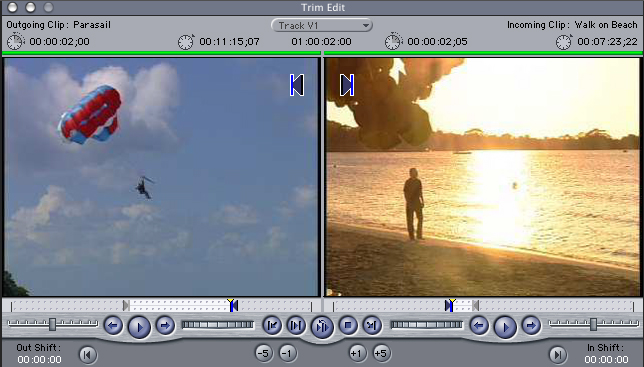This screenshot has height=367, width=644.
Task: Click the outgoing Out point clock icon
Action: (x=186, y=41)
